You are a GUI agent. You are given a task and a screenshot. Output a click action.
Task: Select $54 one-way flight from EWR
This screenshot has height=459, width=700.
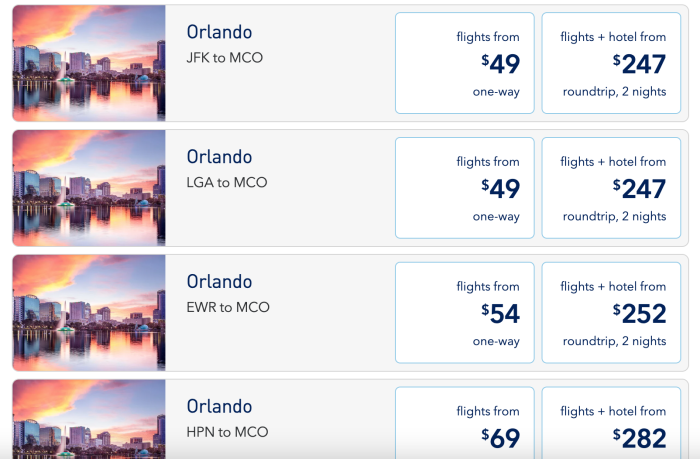tap(463, 313)
